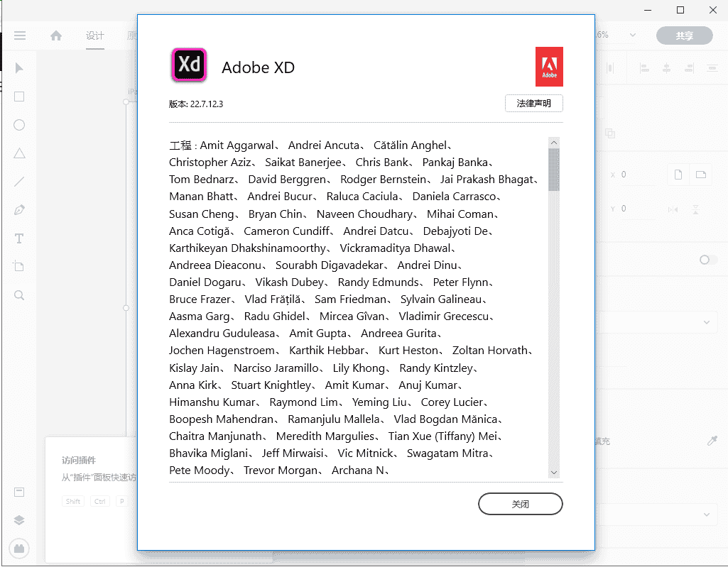Pick color with the eyedropper icon
The image size is (728, 567).
(712, 441)
